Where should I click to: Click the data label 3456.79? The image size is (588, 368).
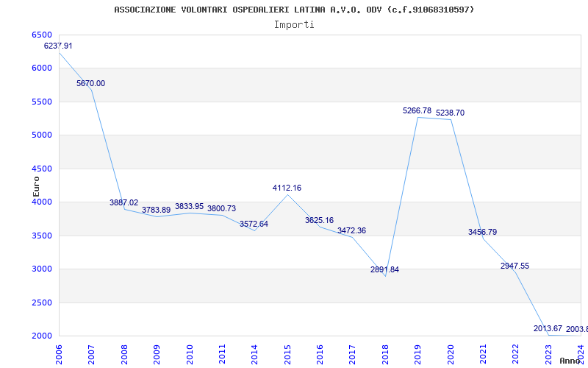[x=482, y=233]
